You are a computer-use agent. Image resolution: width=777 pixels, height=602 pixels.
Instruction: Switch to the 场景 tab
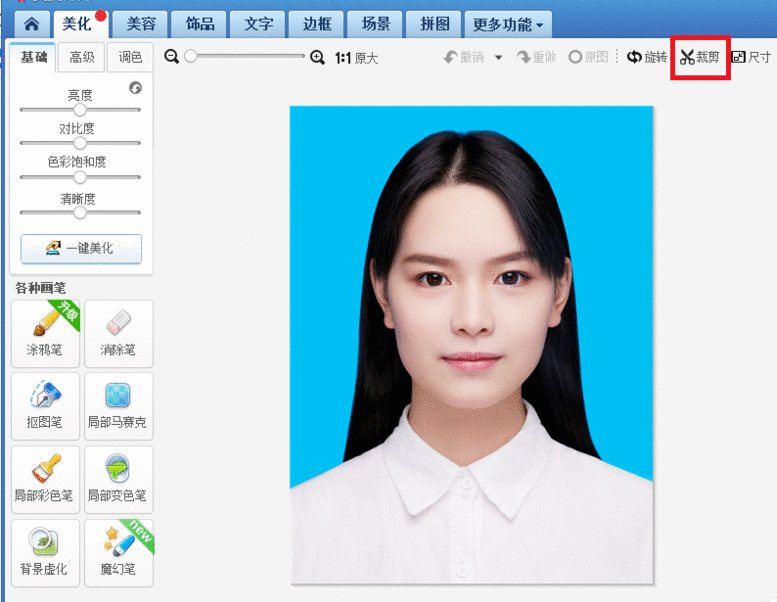click(x=375, y=24)
